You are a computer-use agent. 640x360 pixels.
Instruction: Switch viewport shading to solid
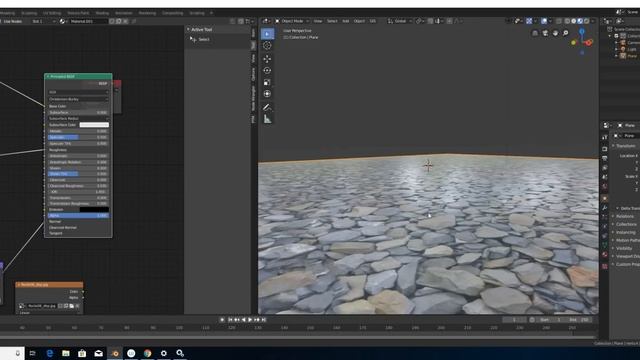coord(573,21)
